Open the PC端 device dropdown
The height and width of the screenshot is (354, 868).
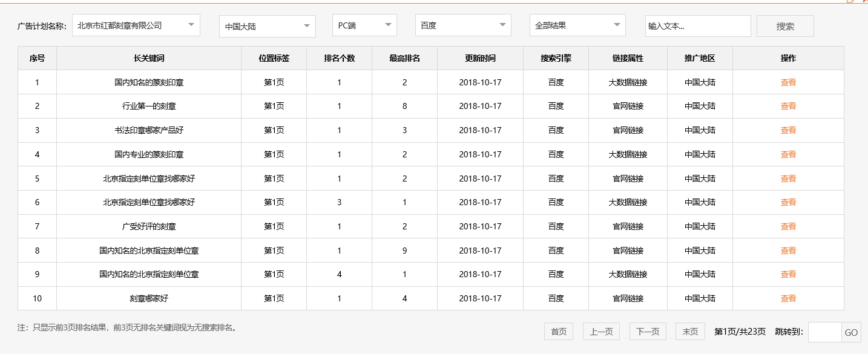364,25
